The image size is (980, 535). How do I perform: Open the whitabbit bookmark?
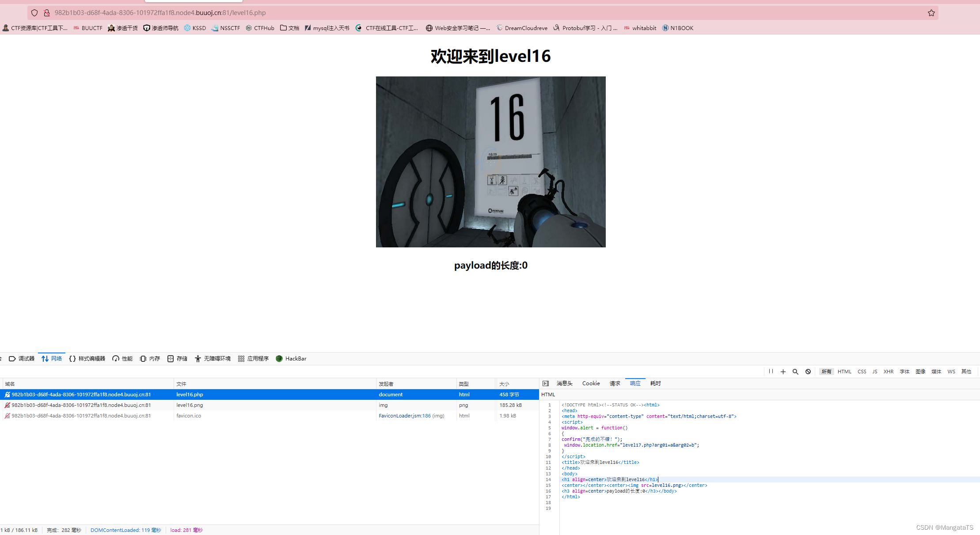click(640, 28)
